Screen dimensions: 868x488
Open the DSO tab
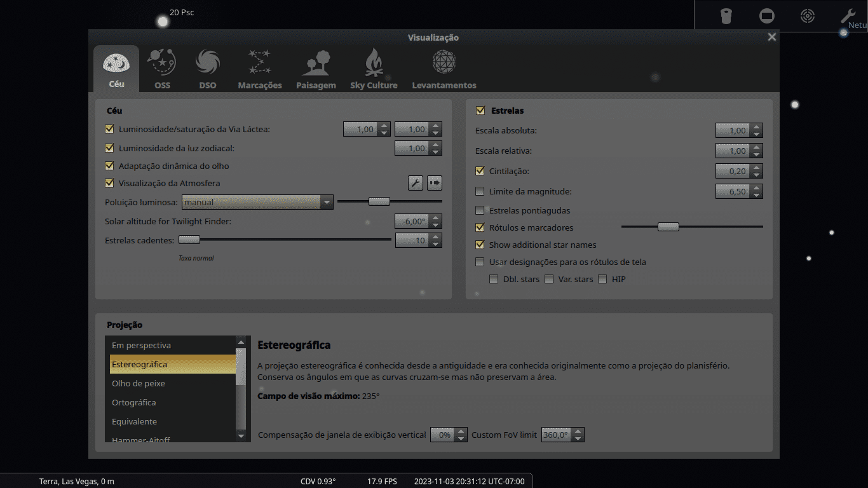(x=208, y=69)
